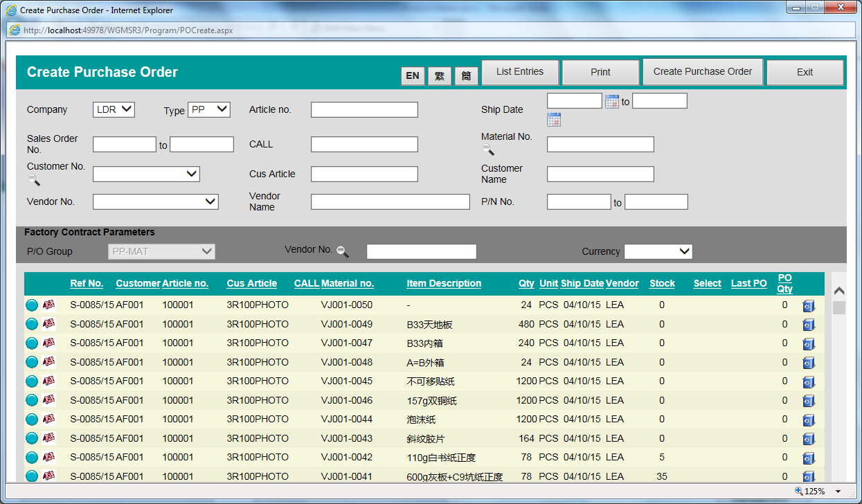
Task: Click the blue recycle bin icon in row VJ001-0048
Action: (809, 363)
